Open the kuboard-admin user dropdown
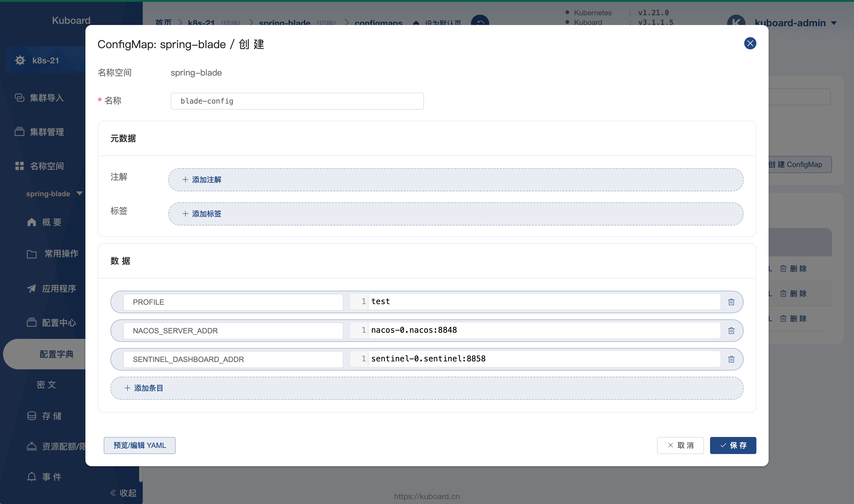854x504 pixels. tap(795, 23)
